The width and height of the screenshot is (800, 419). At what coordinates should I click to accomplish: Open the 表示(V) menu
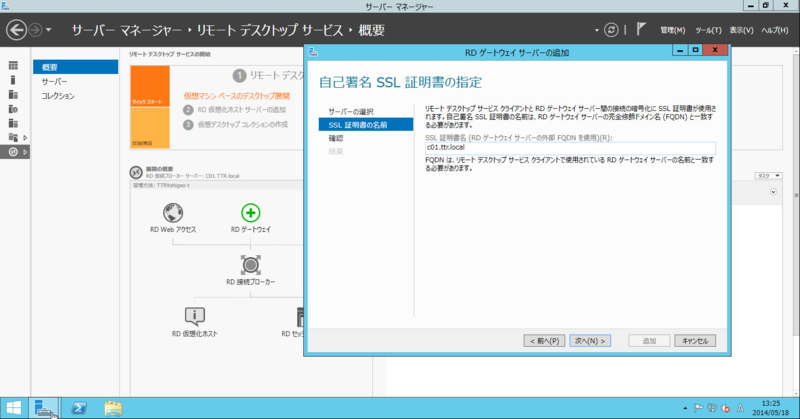(741, 30)
